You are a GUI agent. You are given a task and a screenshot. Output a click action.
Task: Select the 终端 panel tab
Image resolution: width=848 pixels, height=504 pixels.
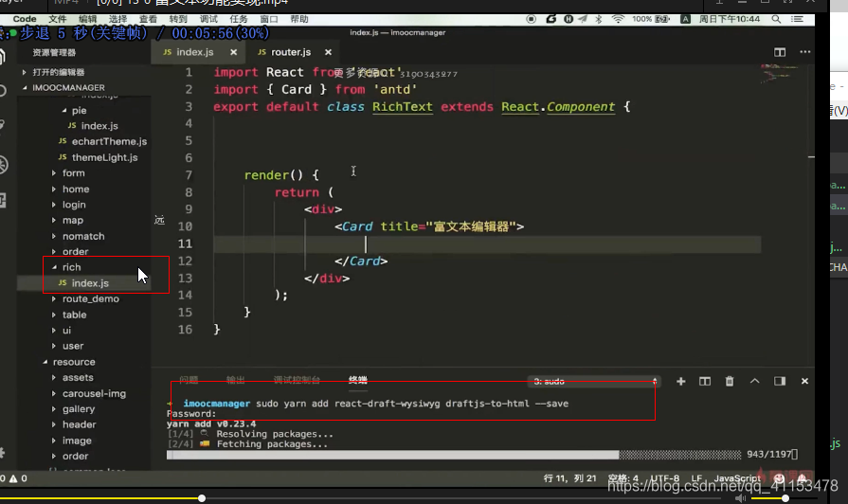[x=357, y=380]
